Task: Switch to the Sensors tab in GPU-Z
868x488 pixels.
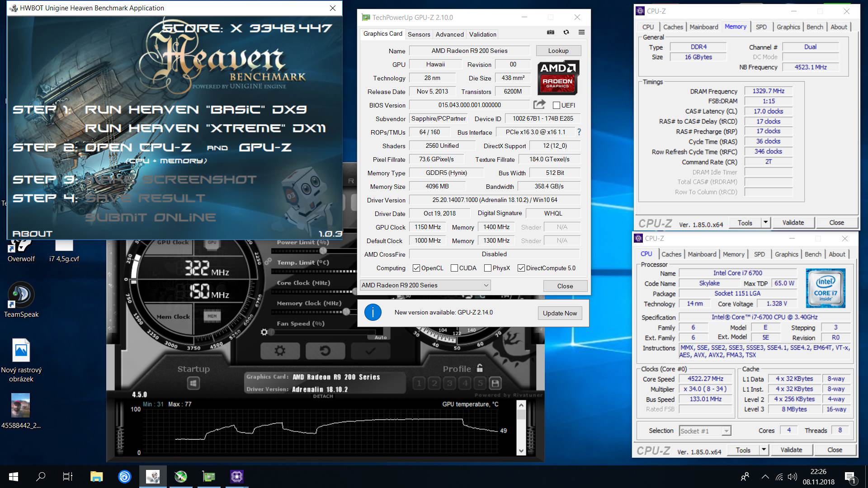Action: 419,34
